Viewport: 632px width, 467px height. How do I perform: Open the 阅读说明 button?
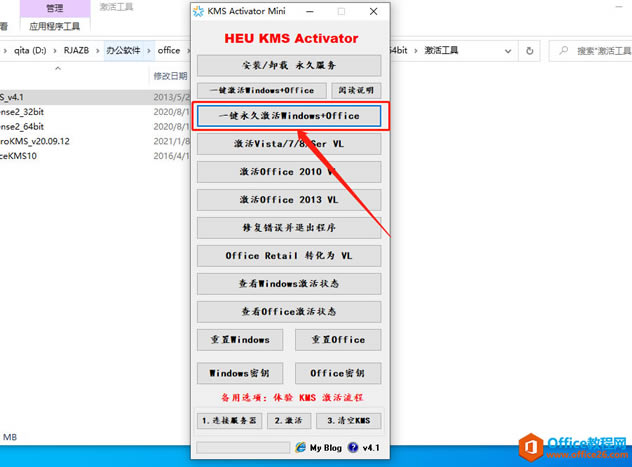[x=356, y=90]
